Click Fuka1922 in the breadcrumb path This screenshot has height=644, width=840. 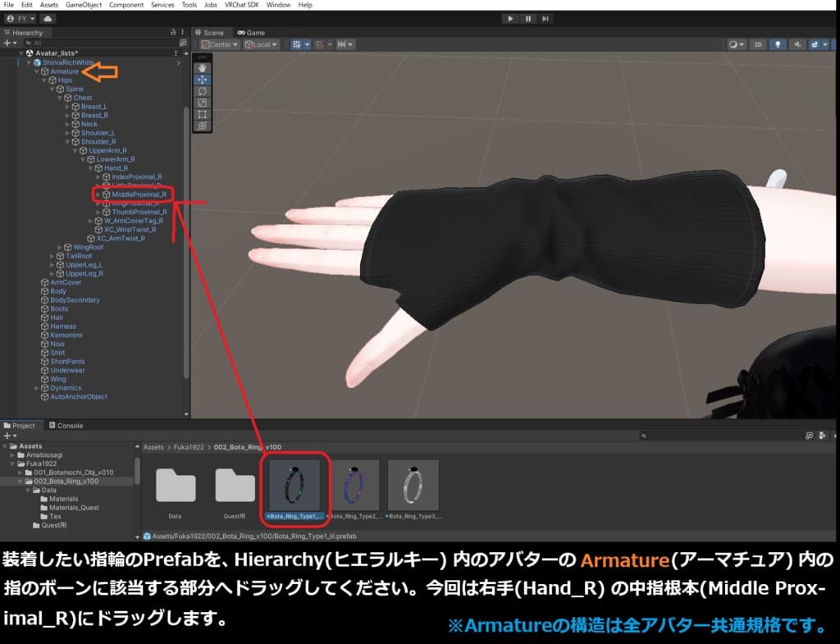[x=188, y=448]
